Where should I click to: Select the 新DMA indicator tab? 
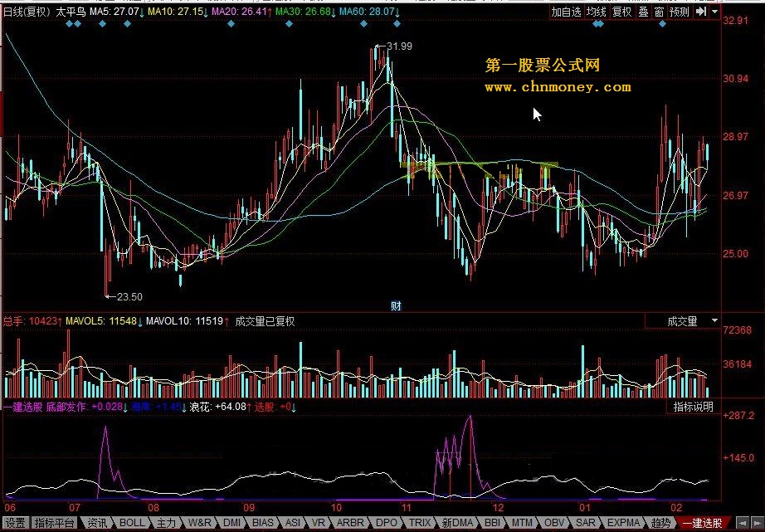pos(457,523)
